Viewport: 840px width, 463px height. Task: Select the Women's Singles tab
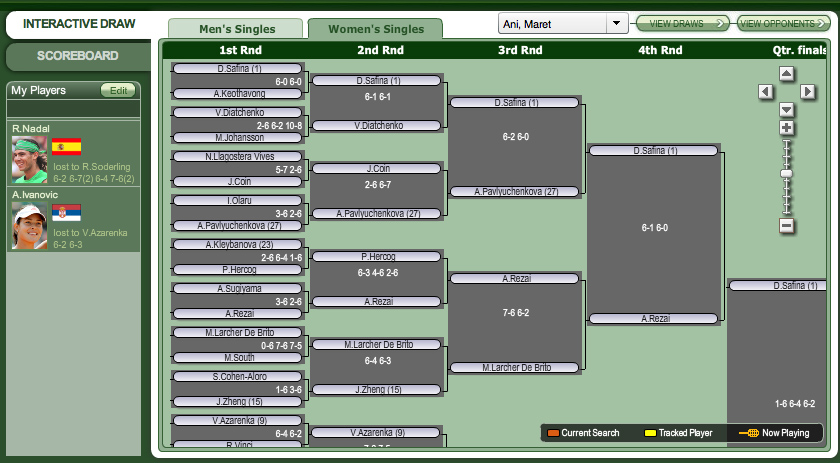click(373, 29)
